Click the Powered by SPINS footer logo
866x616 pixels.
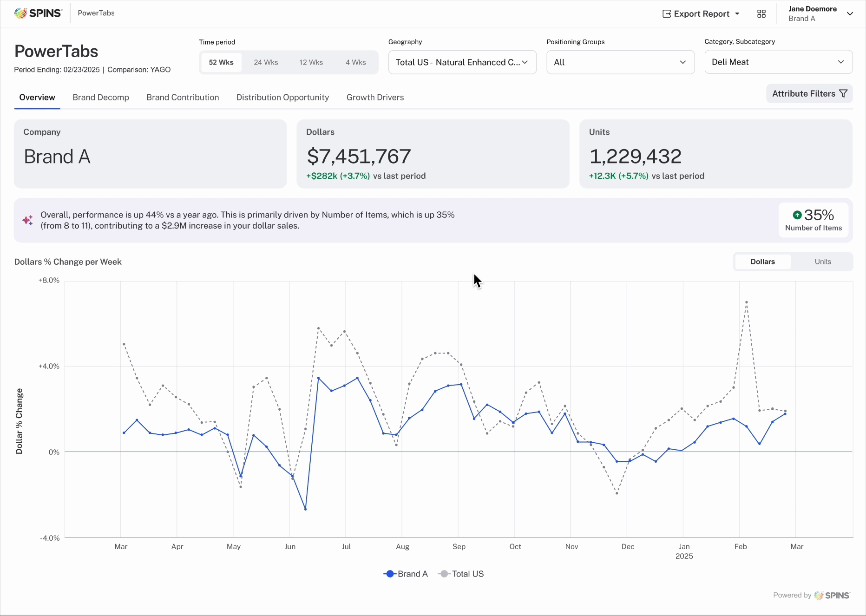click(832, 596)
